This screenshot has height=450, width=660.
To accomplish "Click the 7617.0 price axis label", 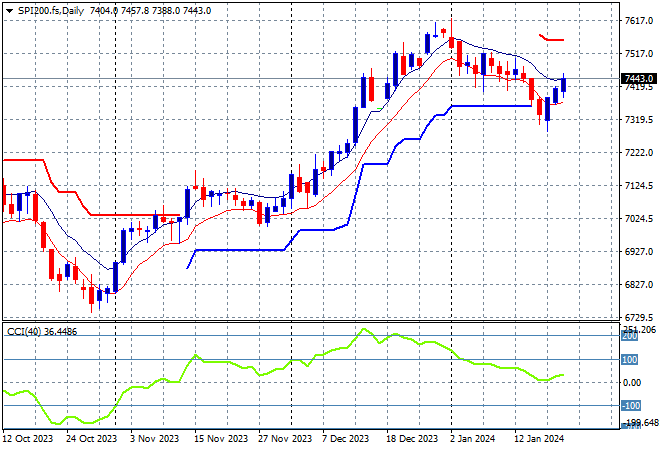I will coord(638,21).
